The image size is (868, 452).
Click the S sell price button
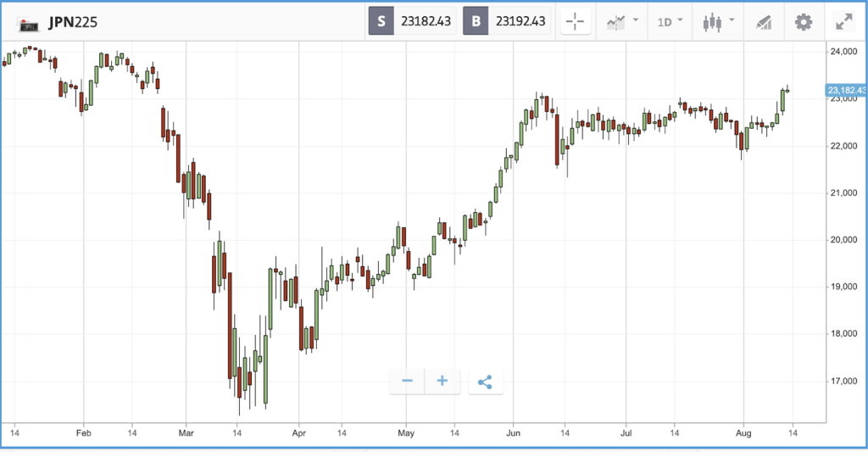[413, 21]
